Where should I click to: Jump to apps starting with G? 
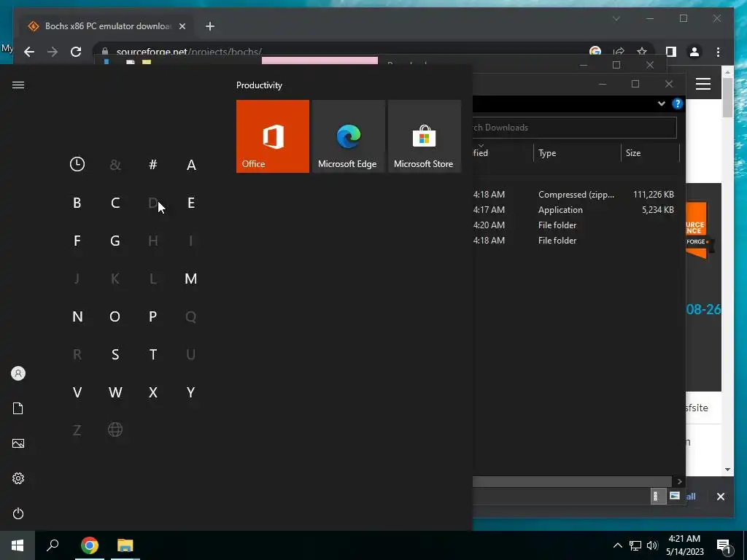tap(115, 241)
